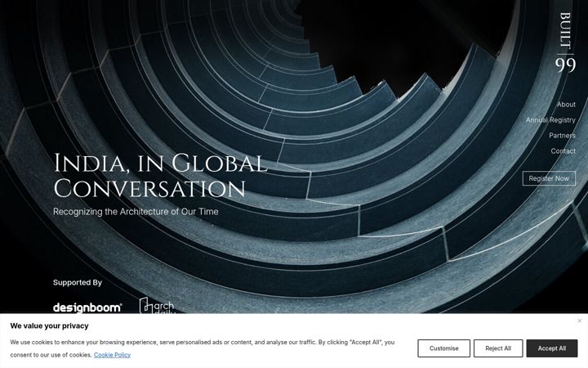Open the About page

pos(566,105)
